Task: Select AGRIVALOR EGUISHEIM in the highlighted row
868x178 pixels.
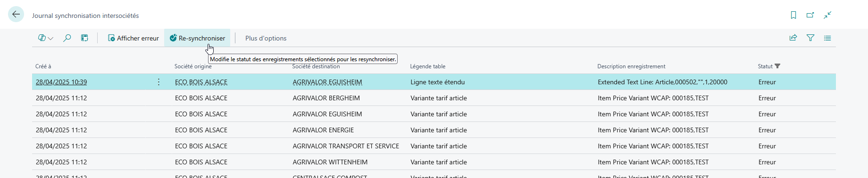Action: coord(327,82)
